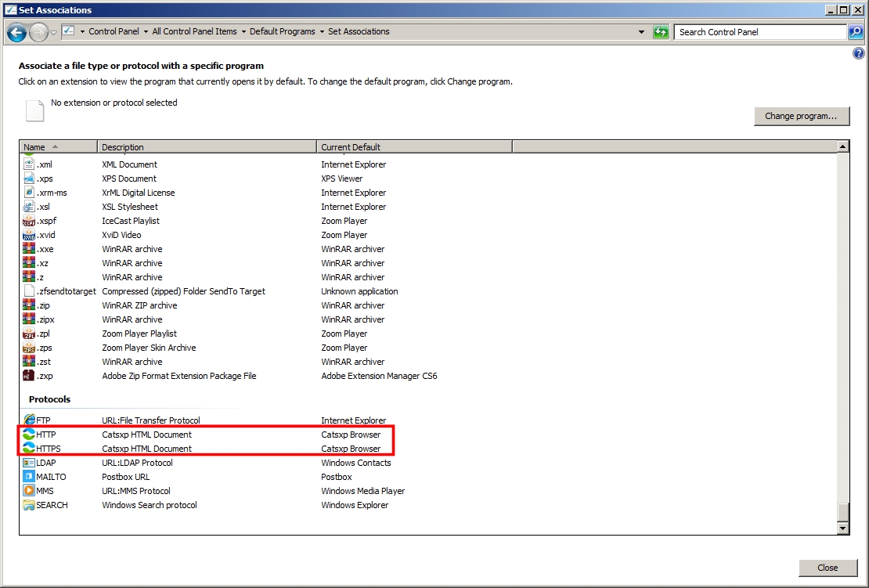Screen dimensions: 869x588
Task: Click the .zps skin archive icon
Action: coord(29,348)
